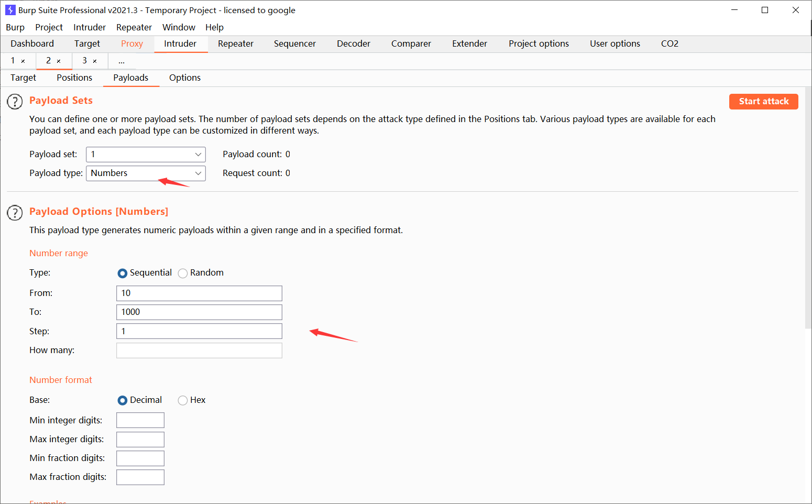The image size is (812, 504).
Task: Switch to the Comparer tab
Action: [x=411, y=43]
